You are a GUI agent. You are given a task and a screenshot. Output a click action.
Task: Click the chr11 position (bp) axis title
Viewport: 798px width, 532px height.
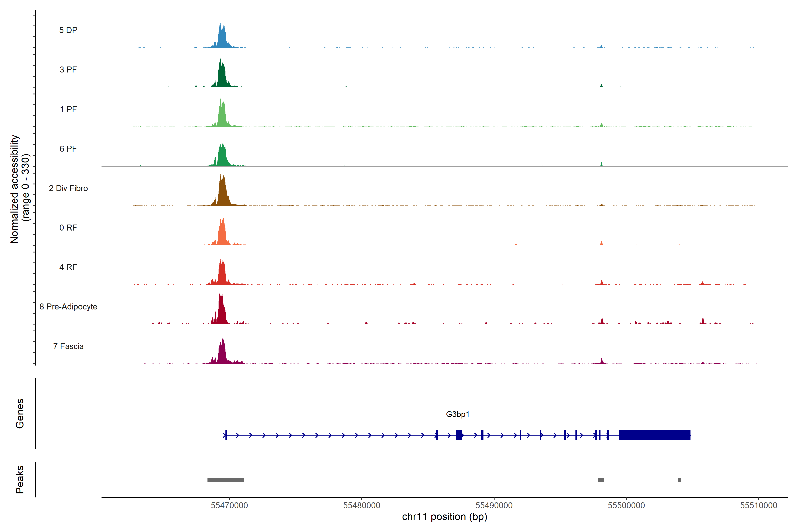click(x=444, y=517)
